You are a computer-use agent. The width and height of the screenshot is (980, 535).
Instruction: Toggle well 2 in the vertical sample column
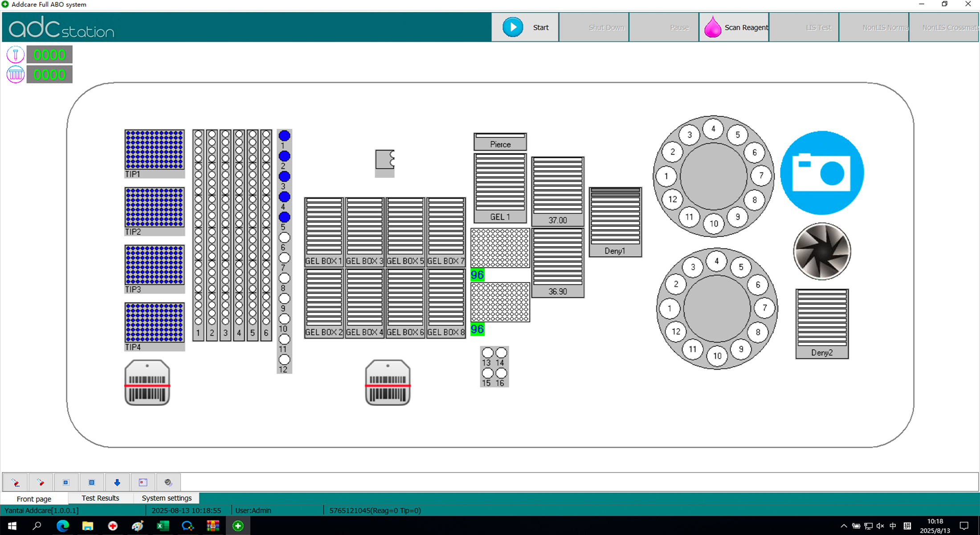tap(284, 156)
